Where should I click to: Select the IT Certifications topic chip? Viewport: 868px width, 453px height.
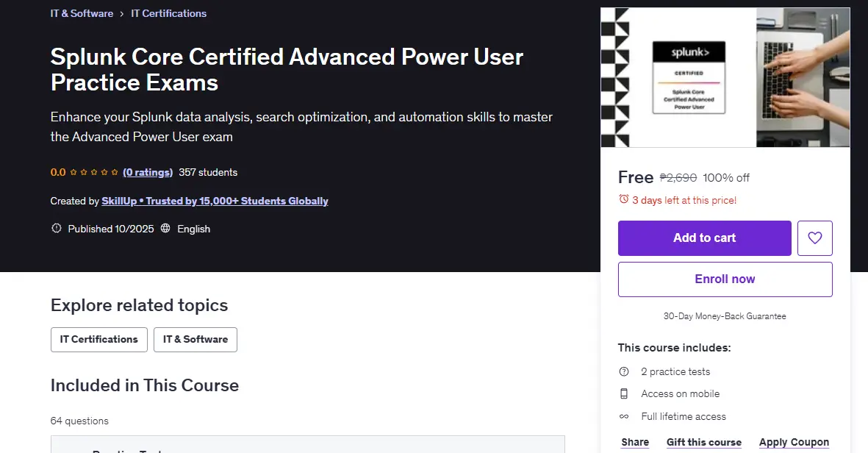(99, 340)
